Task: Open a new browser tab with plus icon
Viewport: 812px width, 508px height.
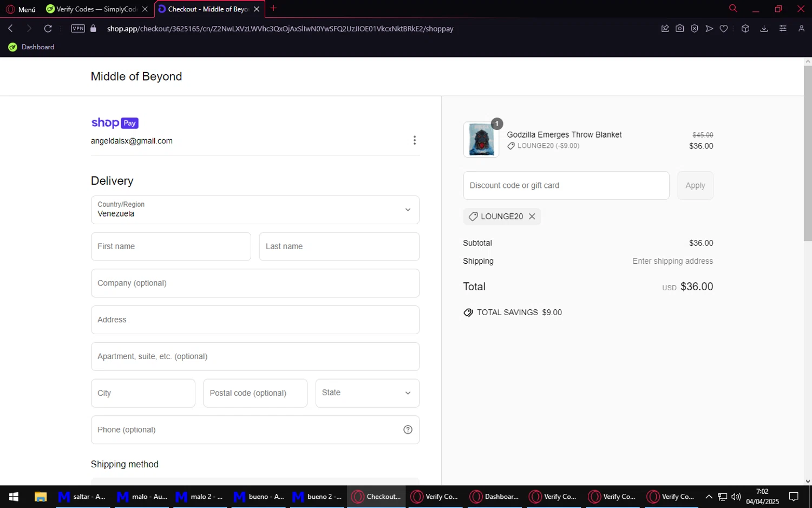Action: click(x=273, y=8)
